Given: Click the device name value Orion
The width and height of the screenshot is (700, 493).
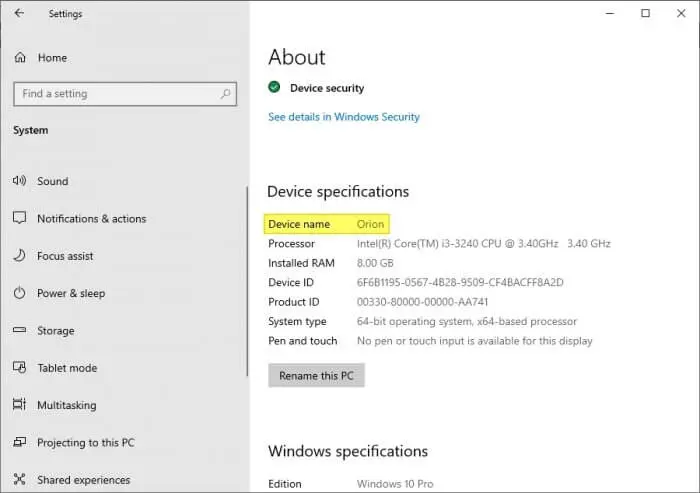Looking at the screenshot, I should [x=370, y=224].
